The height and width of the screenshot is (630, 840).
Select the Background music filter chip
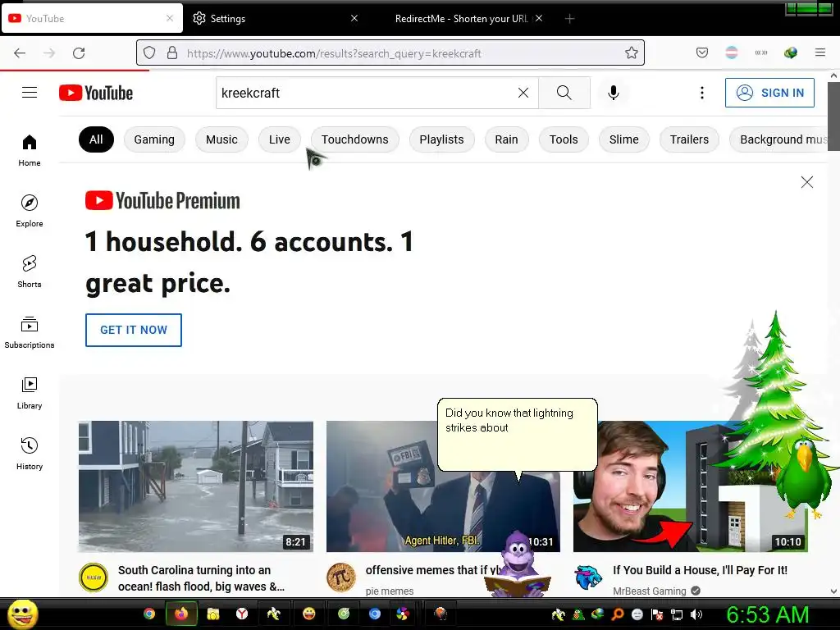point(779,139)
